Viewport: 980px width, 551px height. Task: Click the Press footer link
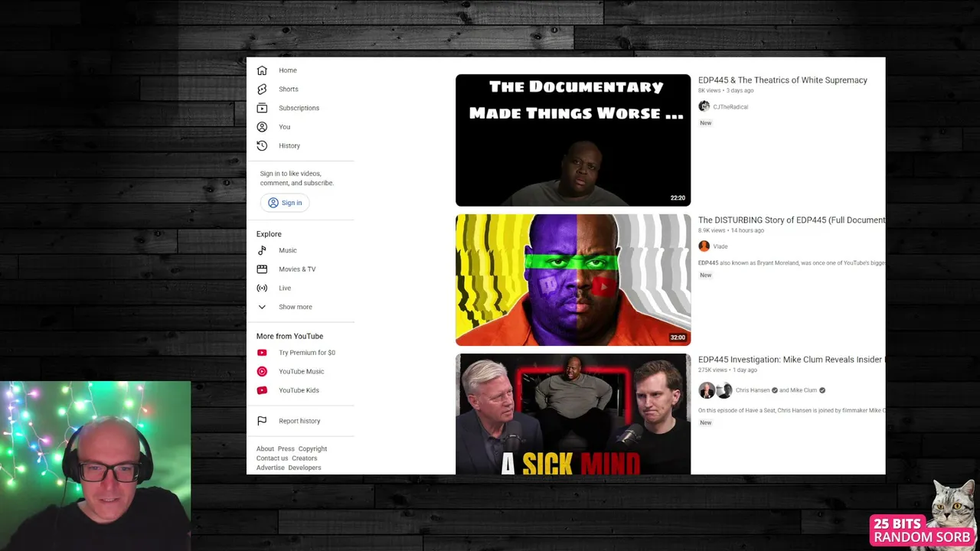[x=286, y=449]
